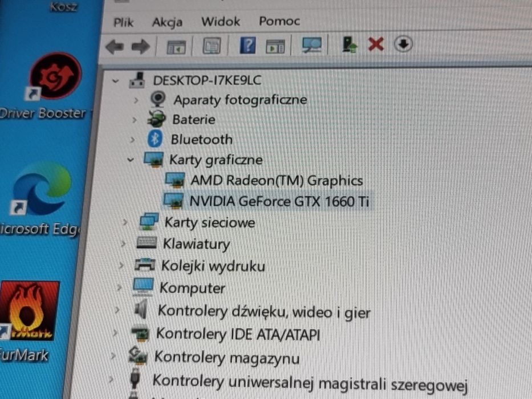Click the Kolejki wydruku printer icon
The image size is (532, 399).
click(145, 264)
